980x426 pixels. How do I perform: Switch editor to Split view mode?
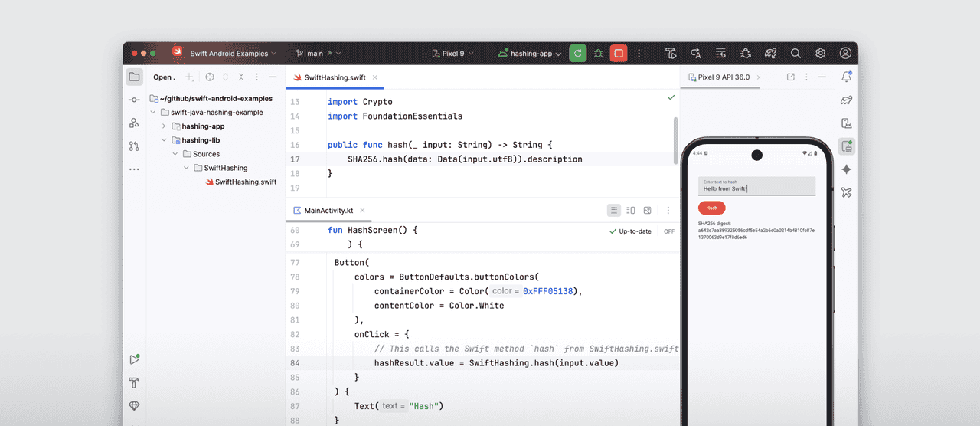631,210
